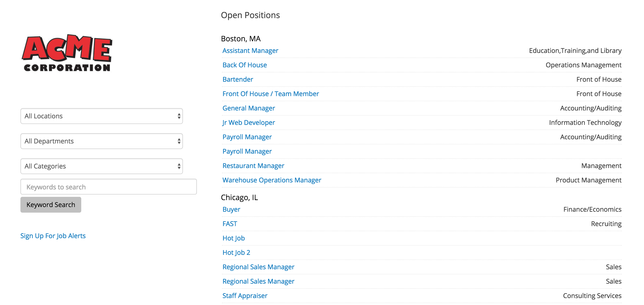This screenshot has width=644, height=305.
Task: Open the Bartender job posting
Action: pyautogui.click(x=237, y=79)
